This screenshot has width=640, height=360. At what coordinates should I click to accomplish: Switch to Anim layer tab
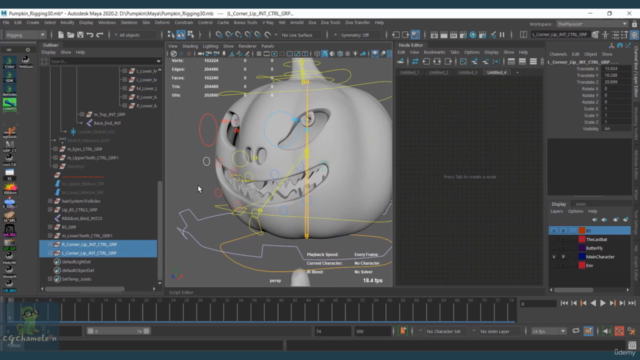click(x=581, y=204)
